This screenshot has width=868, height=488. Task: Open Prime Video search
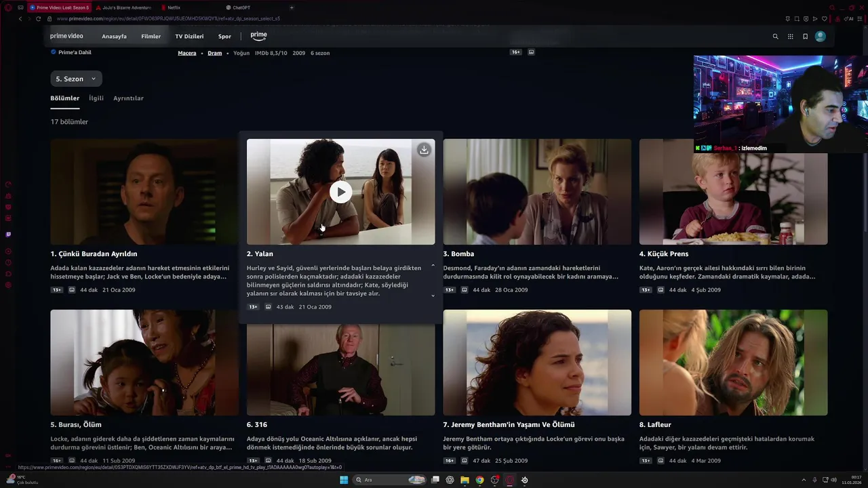[776, 37]
